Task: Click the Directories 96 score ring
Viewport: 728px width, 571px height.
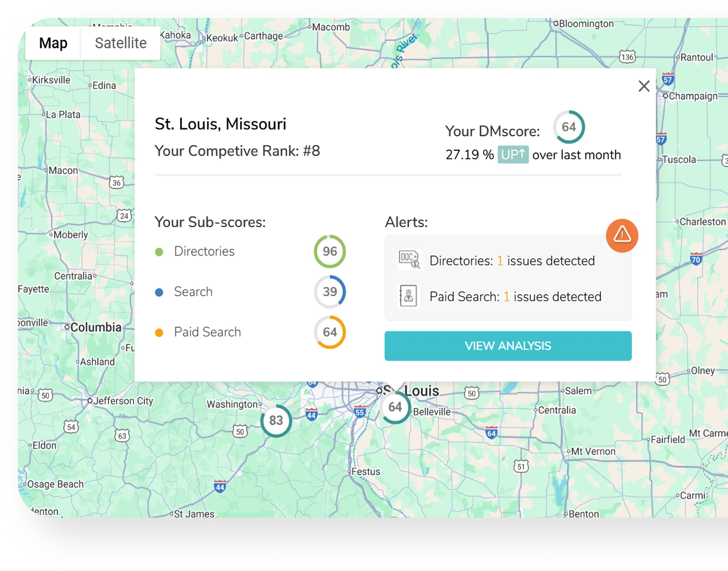Action: (330, 251)
